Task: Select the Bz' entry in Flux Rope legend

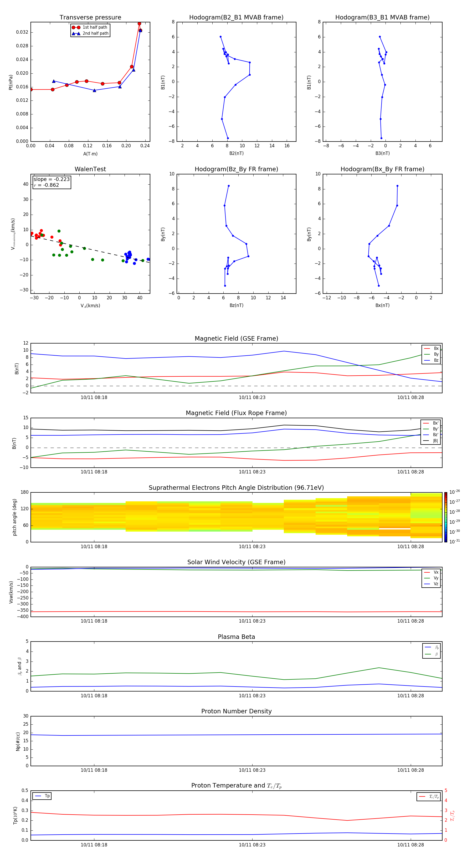Action: pyautogui.click(x=431, y=435)
